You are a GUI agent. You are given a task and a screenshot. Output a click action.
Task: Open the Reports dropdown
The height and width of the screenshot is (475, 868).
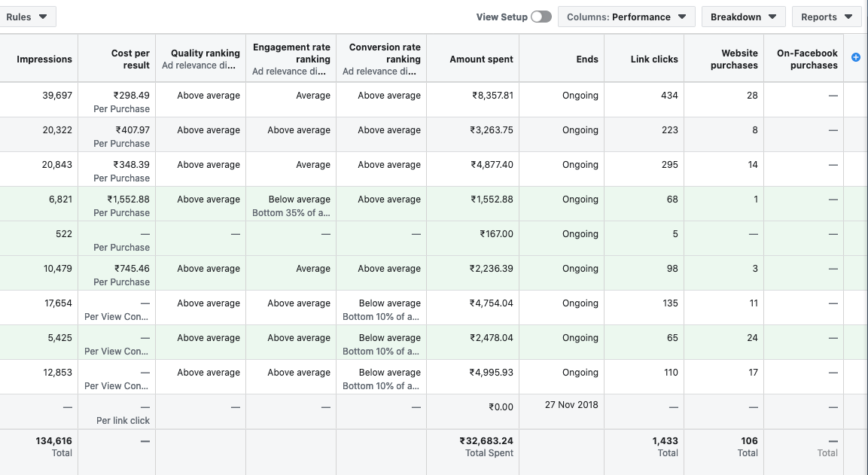826,16
